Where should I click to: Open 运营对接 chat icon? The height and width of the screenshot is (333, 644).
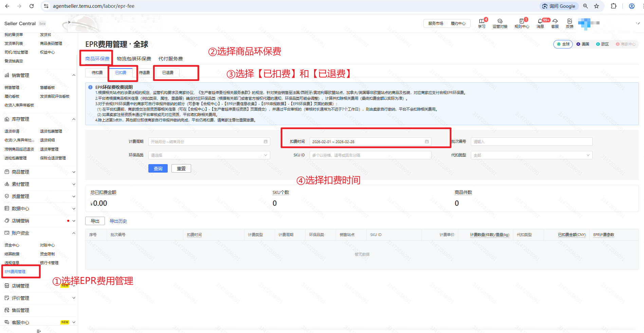point(500,21)
